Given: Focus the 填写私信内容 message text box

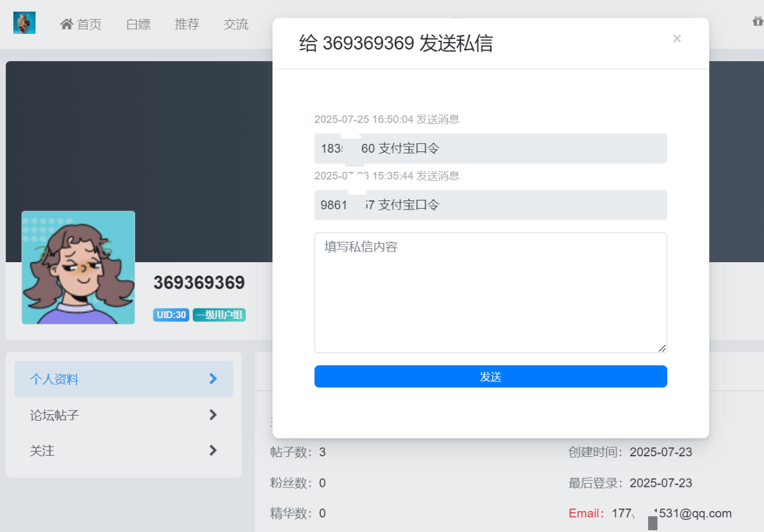Looking at the screenshot, I should click(x=490, y=293).
